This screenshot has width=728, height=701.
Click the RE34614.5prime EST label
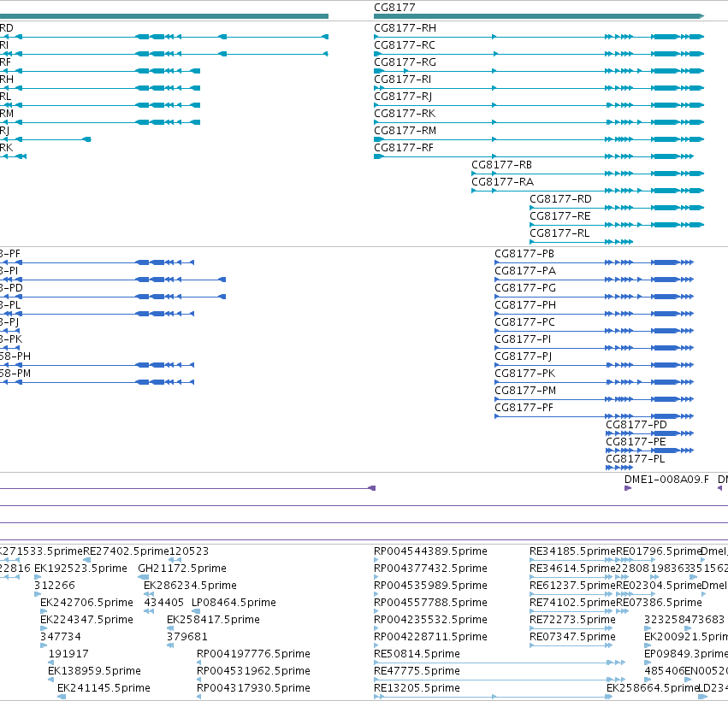572,568
